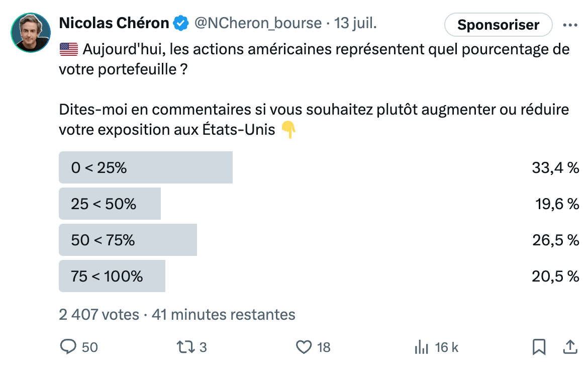Choose the 75 < 100% poll bar
Screen dimensions: 588x365
tap(319, 276)
